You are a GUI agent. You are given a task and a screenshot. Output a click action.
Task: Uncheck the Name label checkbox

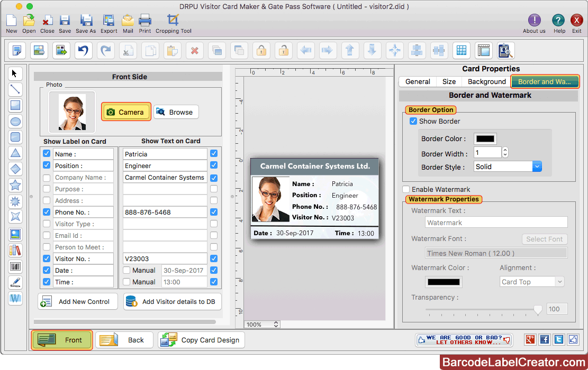[47, 153]
